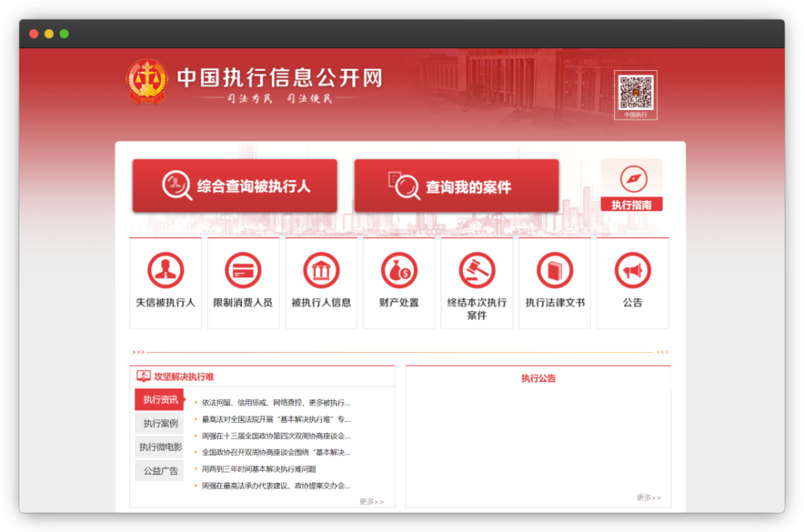
Task: Open news item 最高法对全国法院开展
Action: click(276, 419)
